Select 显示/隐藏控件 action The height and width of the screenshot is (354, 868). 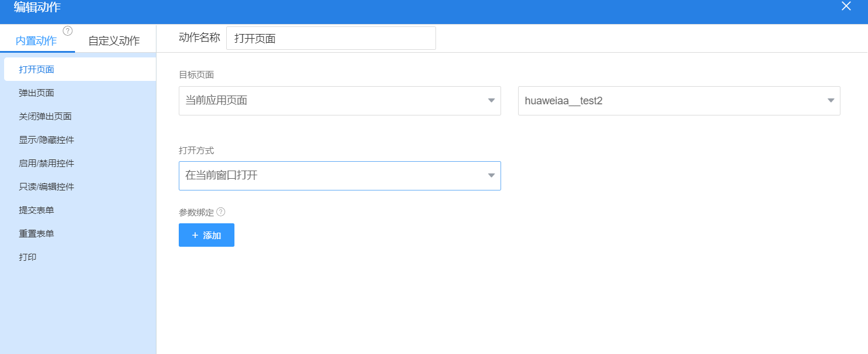[46, 139]
